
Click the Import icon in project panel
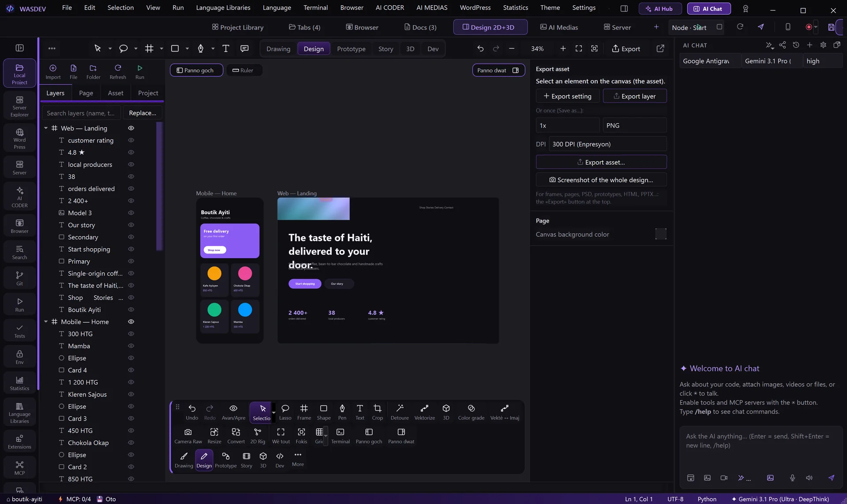(53, 72)
